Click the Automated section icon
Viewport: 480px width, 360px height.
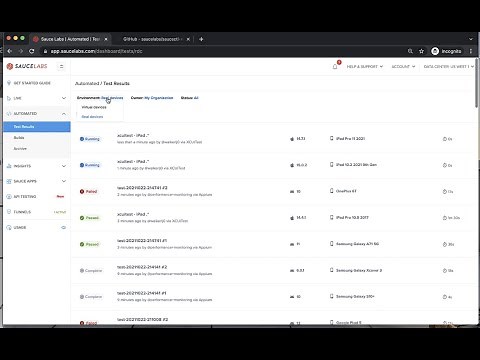point(9,114)
